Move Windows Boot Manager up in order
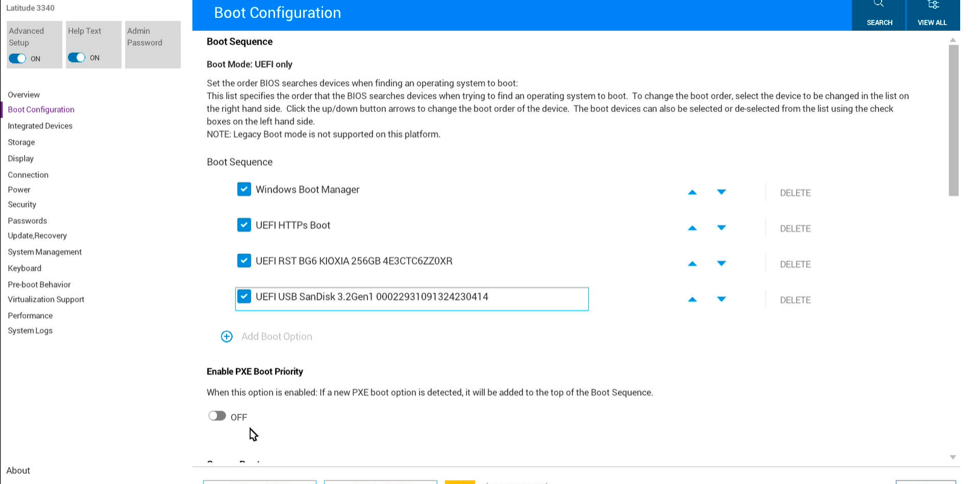The image size is (980, 484). tap(692, 192)
